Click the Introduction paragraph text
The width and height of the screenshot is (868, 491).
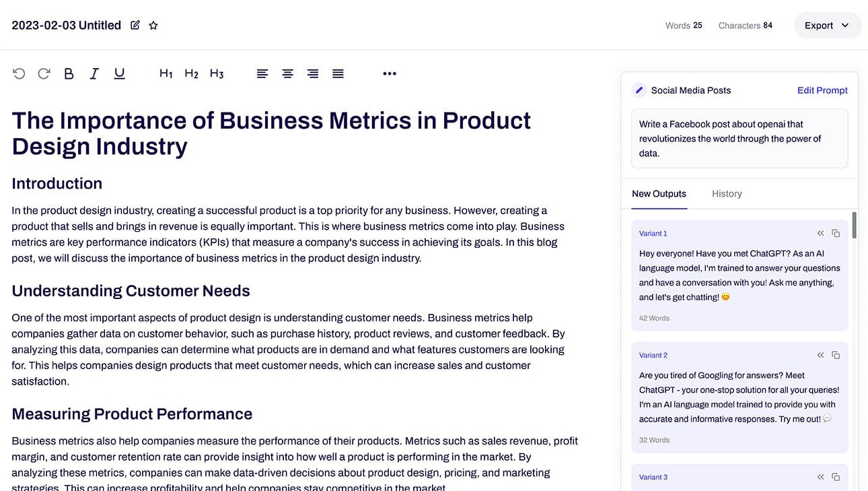point(288,234)
